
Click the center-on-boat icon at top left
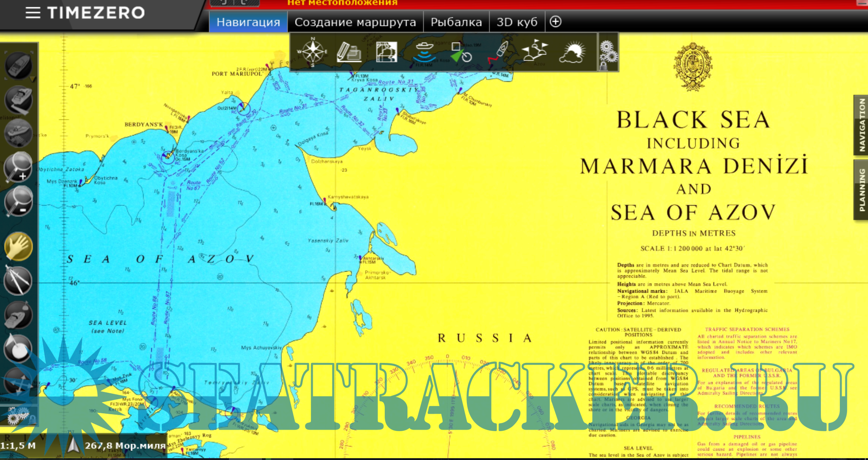[18, 65]
